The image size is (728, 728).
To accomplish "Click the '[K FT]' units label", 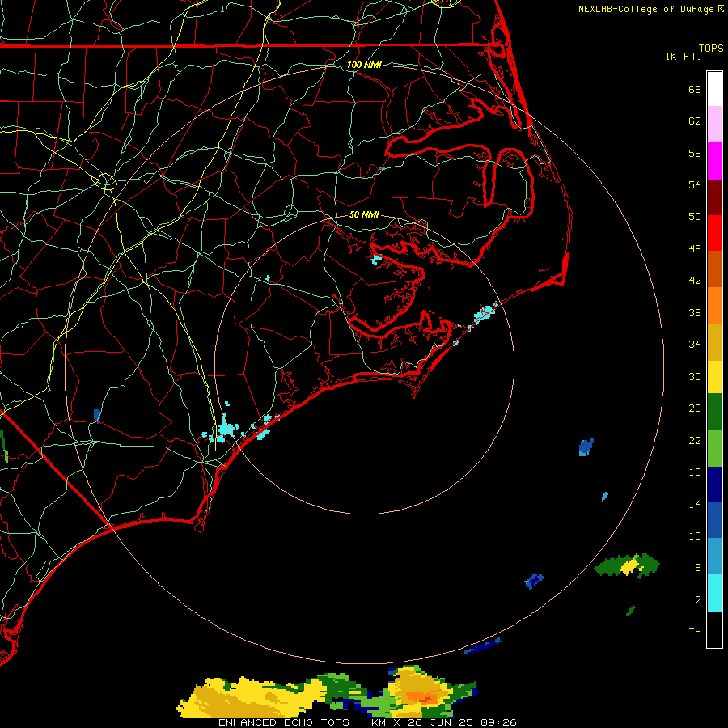I will tap(684, 56).
